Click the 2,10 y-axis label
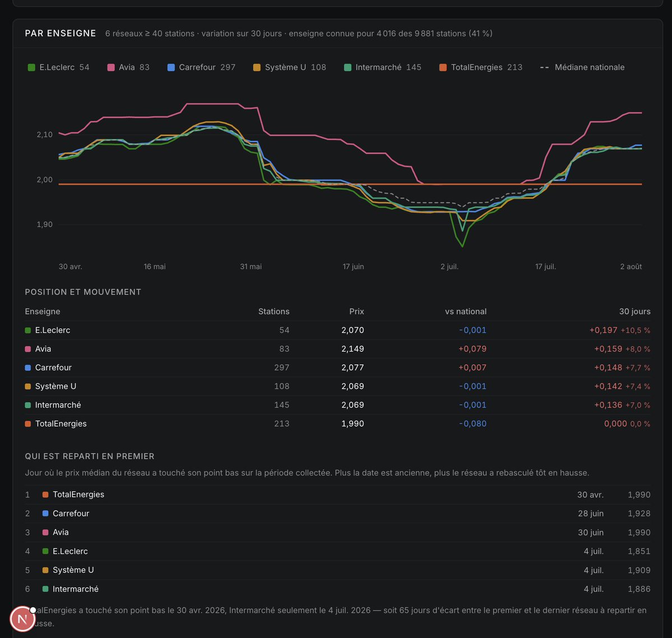 pyautogui.click(x=45, y=135)
